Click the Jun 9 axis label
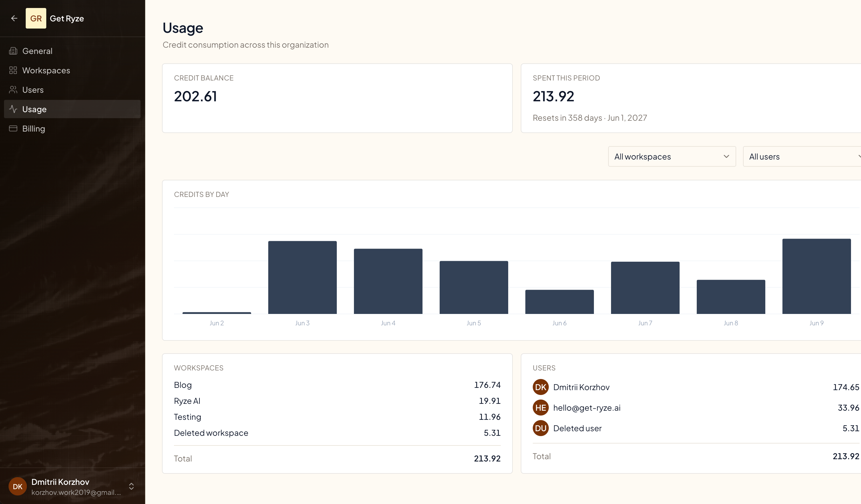Viewport: 861px width, 504px height. click(x=817, y=323)
